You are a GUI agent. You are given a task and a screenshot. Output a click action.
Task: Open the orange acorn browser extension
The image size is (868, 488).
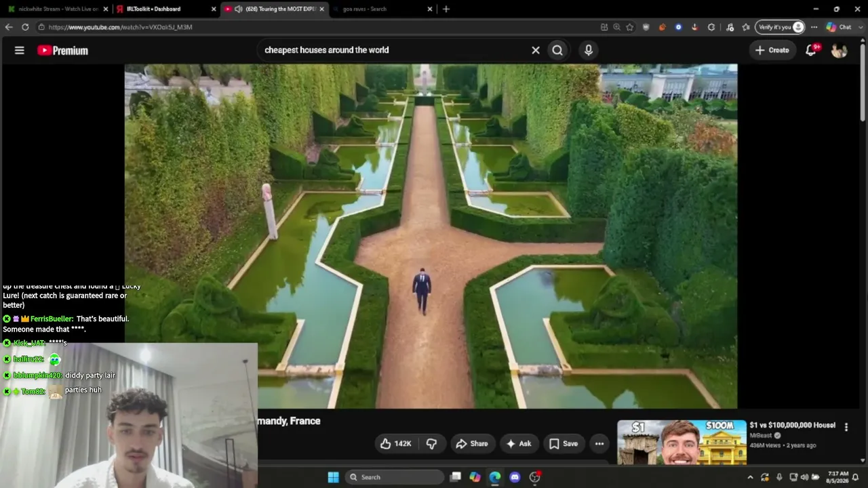point(662,27)
